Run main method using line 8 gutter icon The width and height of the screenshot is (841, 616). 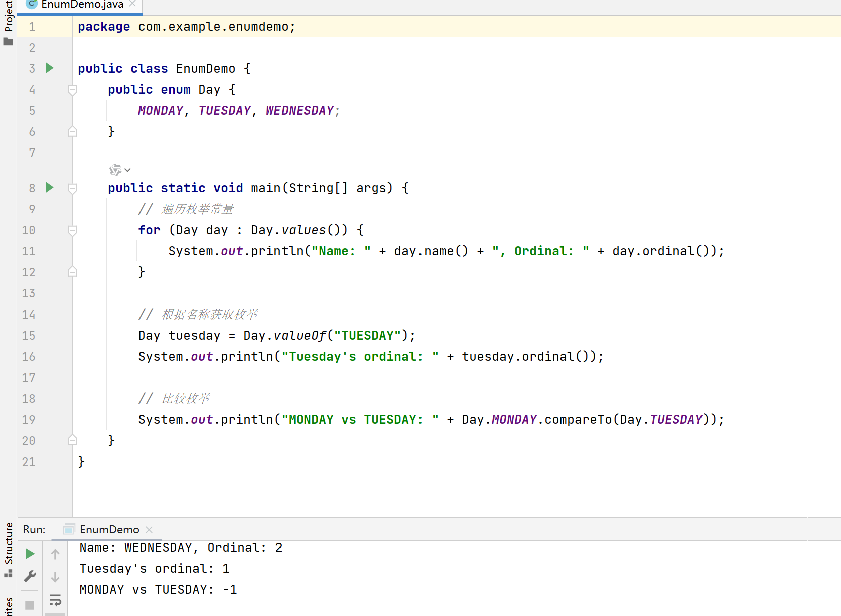(x=49, y=188)
